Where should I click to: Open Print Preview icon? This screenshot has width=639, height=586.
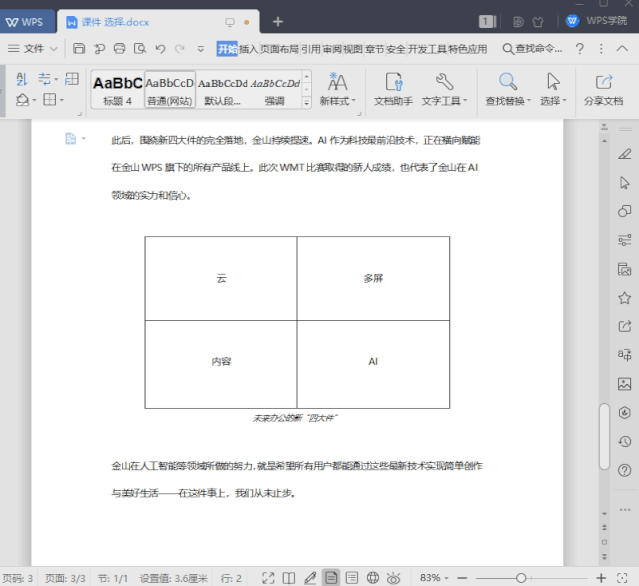140,48
